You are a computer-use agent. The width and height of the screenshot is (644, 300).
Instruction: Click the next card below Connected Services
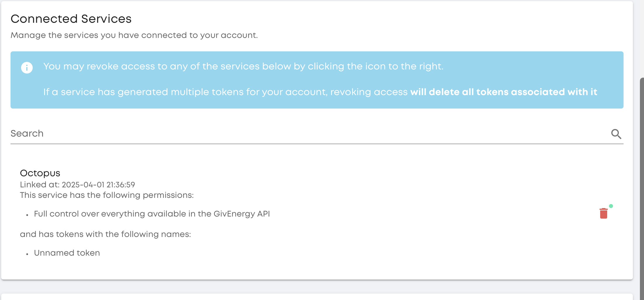click(317, 297)
